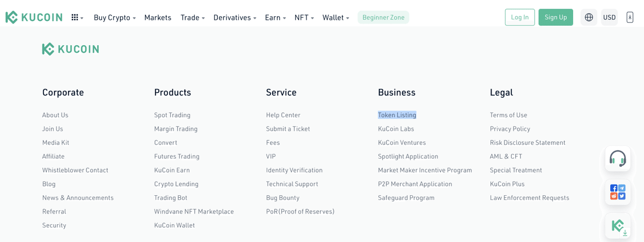Click the KuCoin logo in the navbar
This screenshot has height=242, width=644.
click(34, 17)
